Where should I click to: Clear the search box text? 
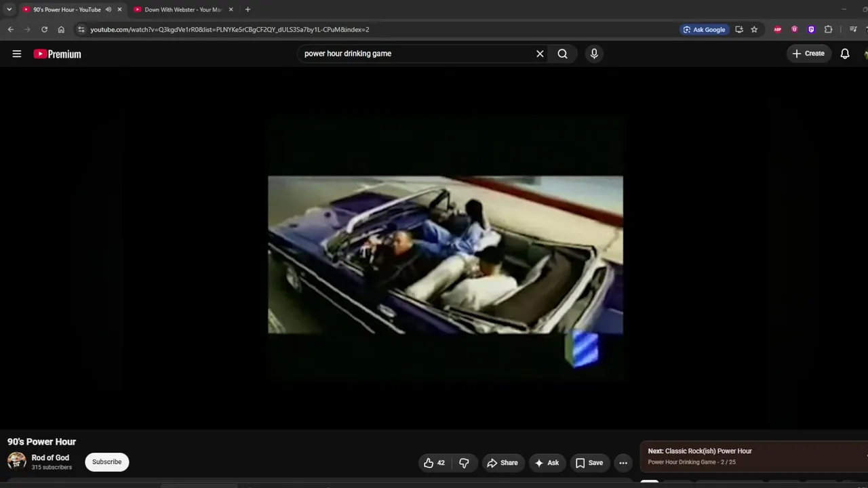pos(540,54)
